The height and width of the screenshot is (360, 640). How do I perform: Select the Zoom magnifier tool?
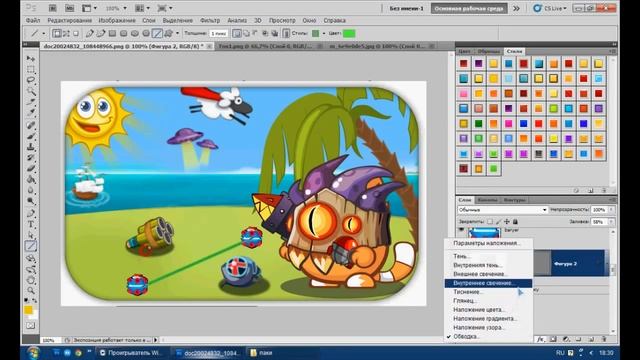tap(31, 290)
